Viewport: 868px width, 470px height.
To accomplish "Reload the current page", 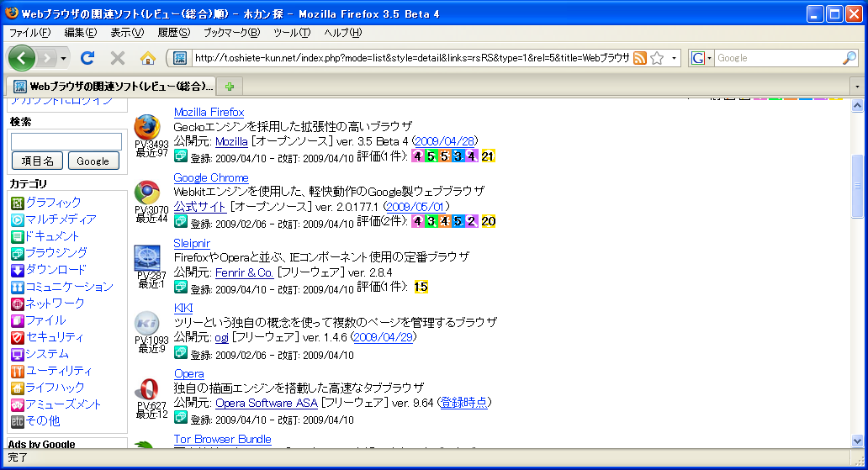I will [87, 57].
